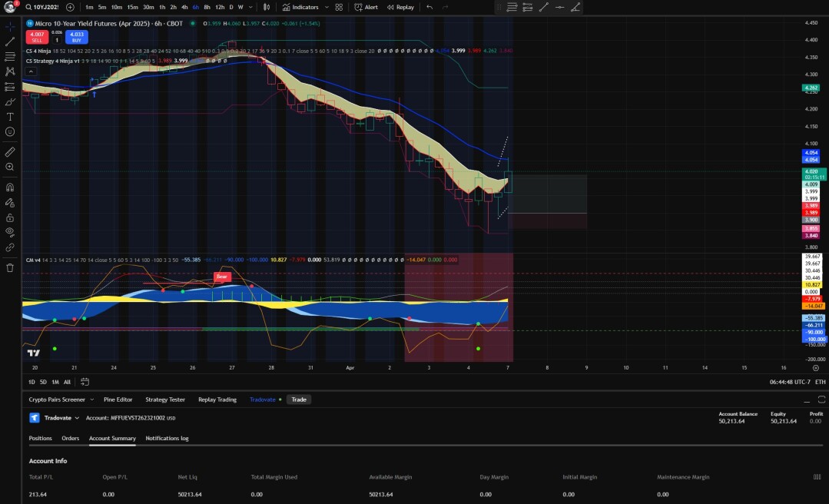Select the 12h timeframe
The width and height of the screenshot is (829, 504).
pyautogui.click(x=220, y=8)
